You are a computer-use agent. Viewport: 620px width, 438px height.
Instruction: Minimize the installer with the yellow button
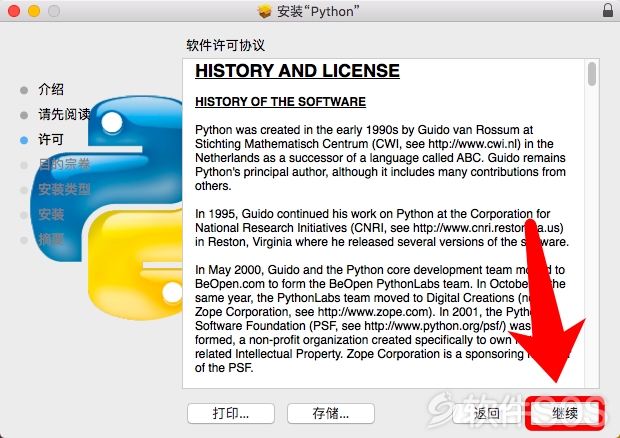pyautogui.click(x=34, y=11)
